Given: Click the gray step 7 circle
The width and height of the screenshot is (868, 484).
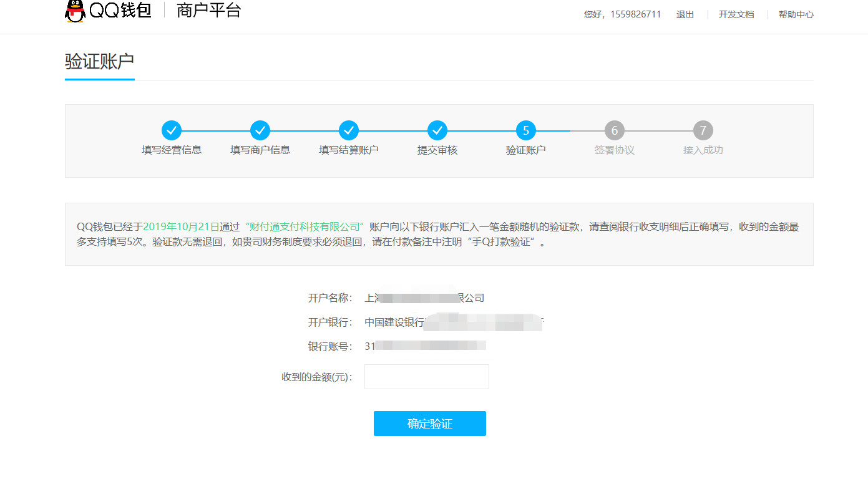Looking at the screenshot, I should pos(703,130).
